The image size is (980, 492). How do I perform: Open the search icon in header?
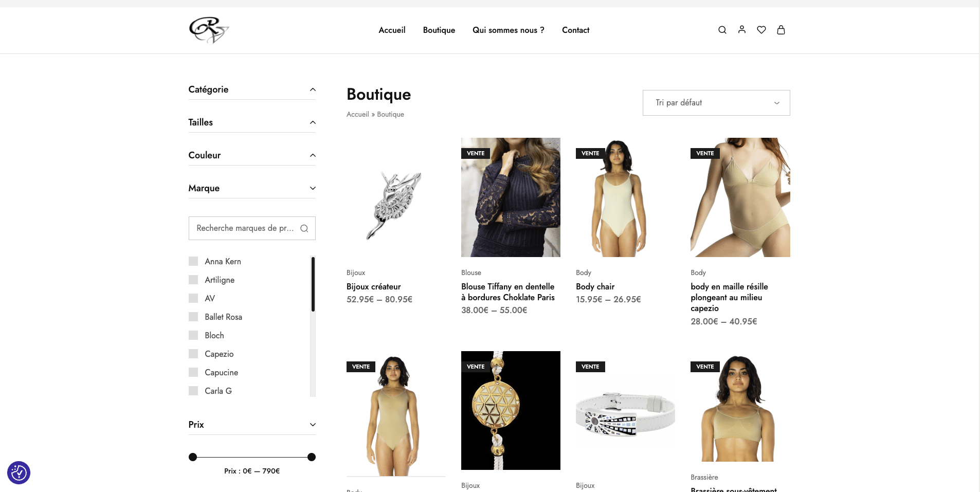click(722, 30)
